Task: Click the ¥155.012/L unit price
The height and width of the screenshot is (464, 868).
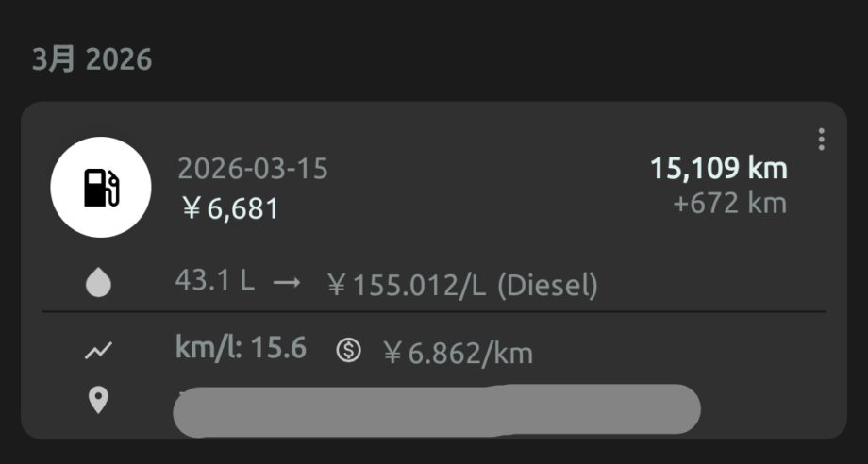Action: [407, 285]
